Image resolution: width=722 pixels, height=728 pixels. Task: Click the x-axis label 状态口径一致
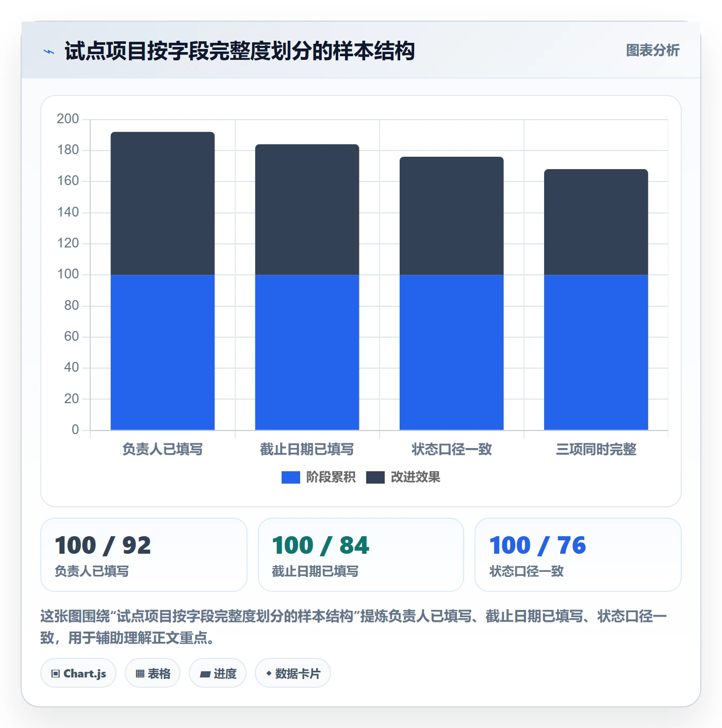click(451, 450)
